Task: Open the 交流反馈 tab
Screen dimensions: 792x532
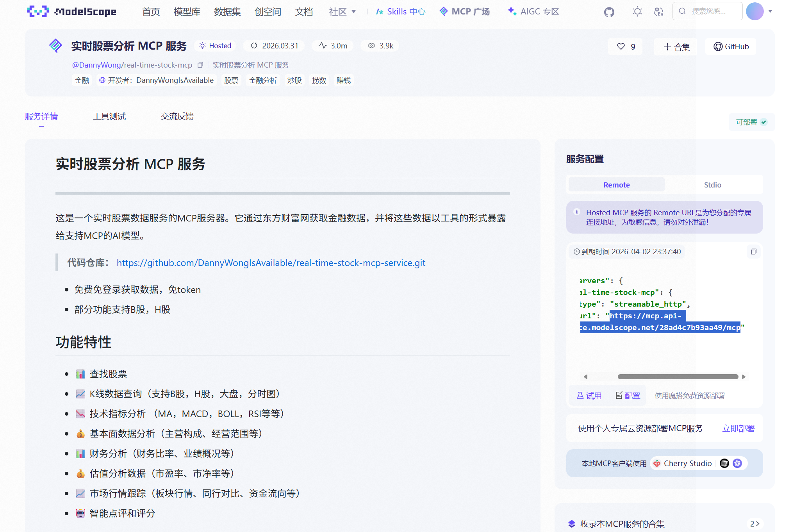Action: tap(177, 116)
